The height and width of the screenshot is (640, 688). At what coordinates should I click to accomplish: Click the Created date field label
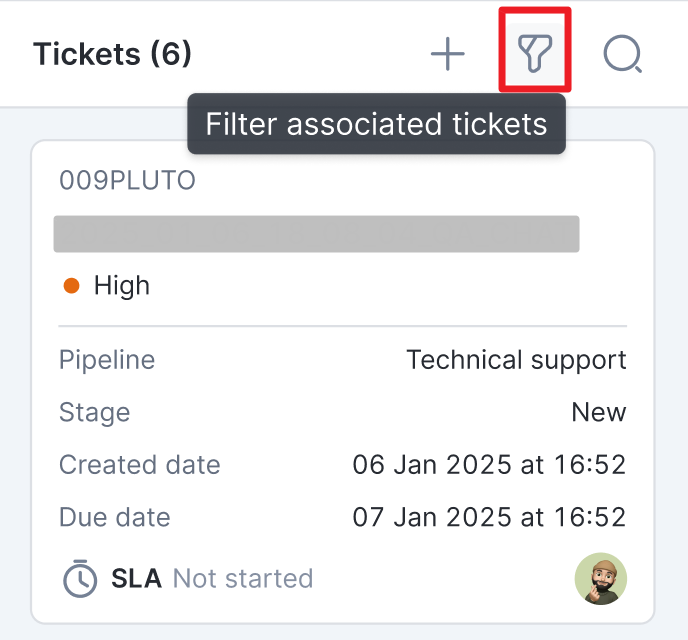click(139, 465)
